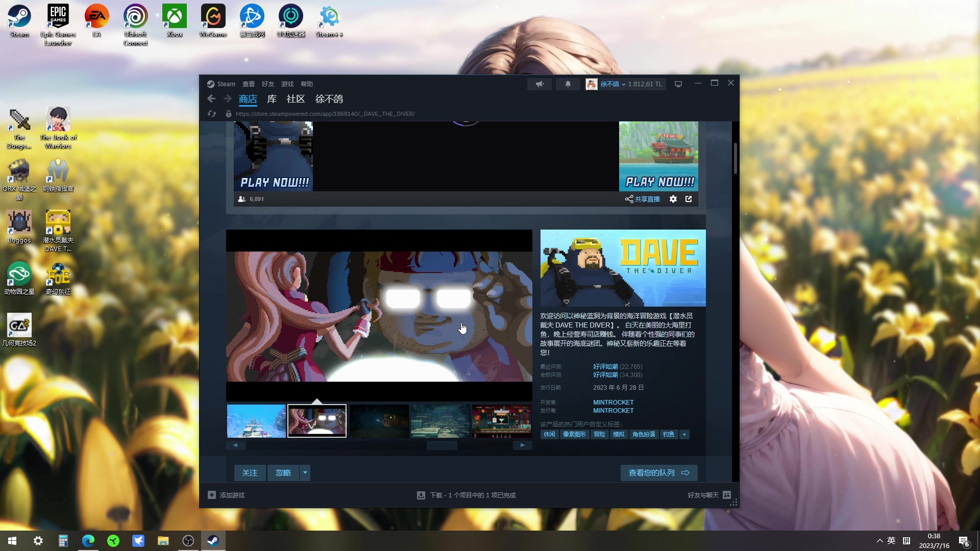This screenshot has width=980, height=551.
Task: Show hidden tray icons chevron
Action: [879, 541]
